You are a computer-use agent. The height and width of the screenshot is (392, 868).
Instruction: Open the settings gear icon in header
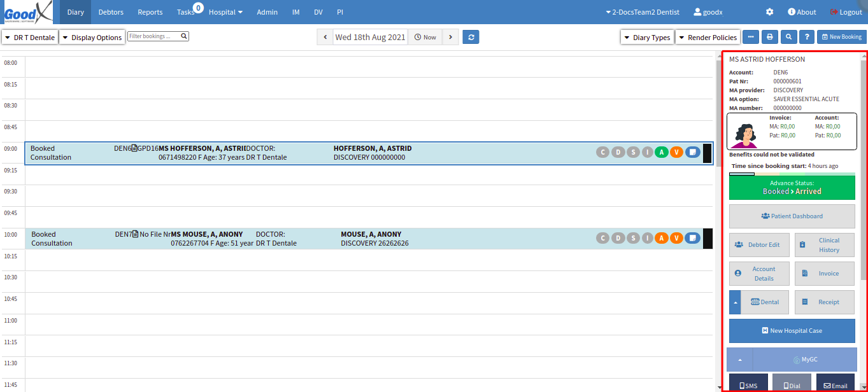click(x=769, y=12)
